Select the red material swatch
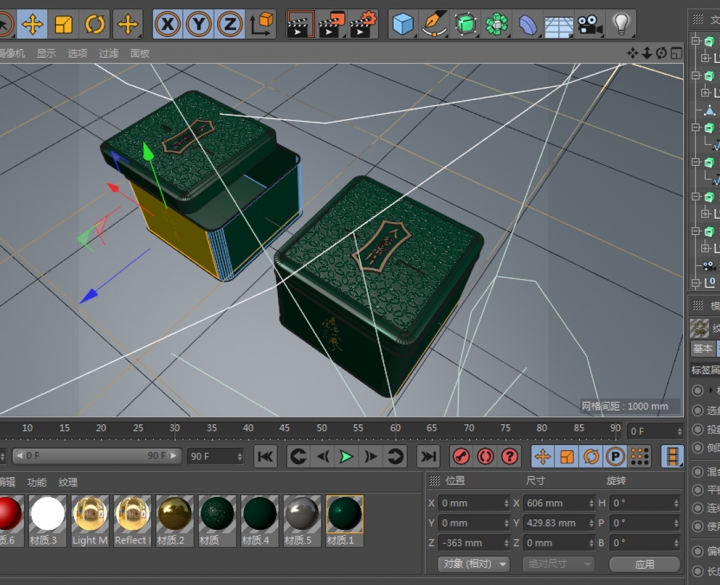 tap(8, 514)
